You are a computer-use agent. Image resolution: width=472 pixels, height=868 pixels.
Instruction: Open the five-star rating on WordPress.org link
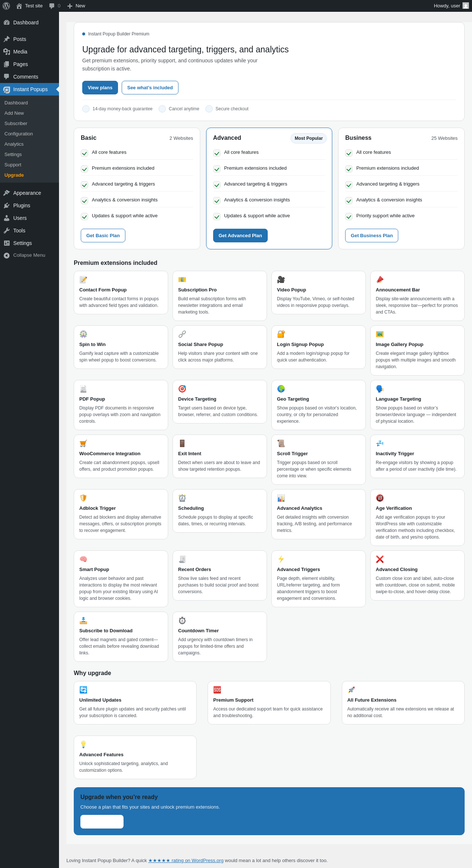[x=186, y=861]
